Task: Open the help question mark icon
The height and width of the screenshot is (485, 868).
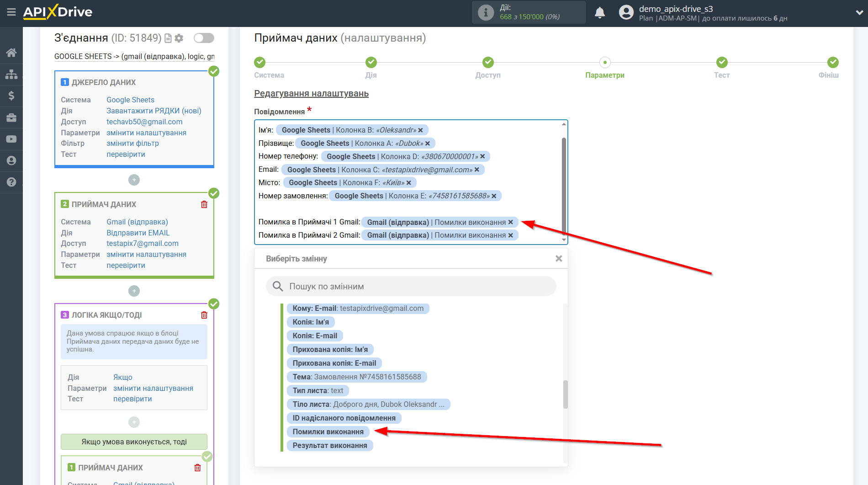Action: (11, 182)
